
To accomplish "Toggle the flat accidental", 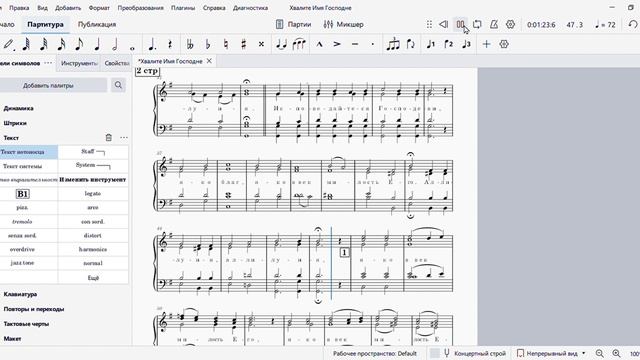I will pos(208,44).
